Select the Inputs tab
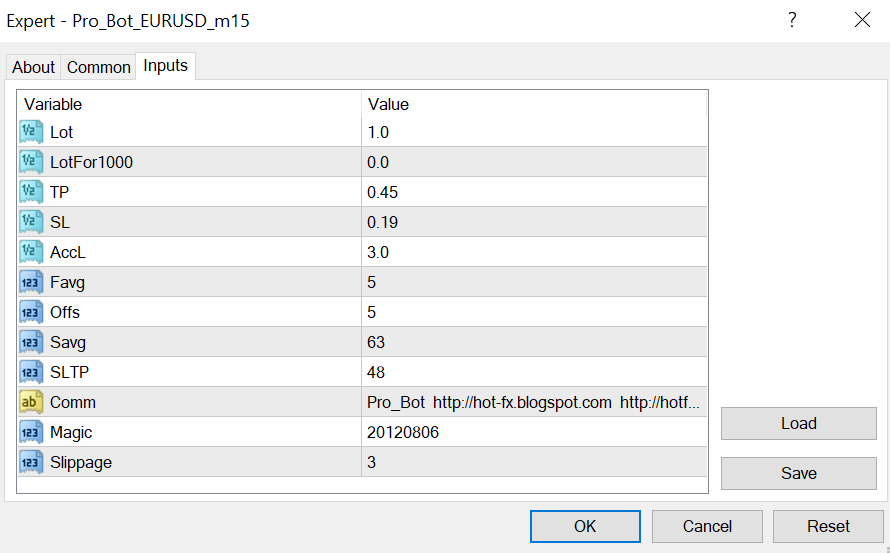Image resolution: width=890 pixels, height=553 pixels. point(165,66)
